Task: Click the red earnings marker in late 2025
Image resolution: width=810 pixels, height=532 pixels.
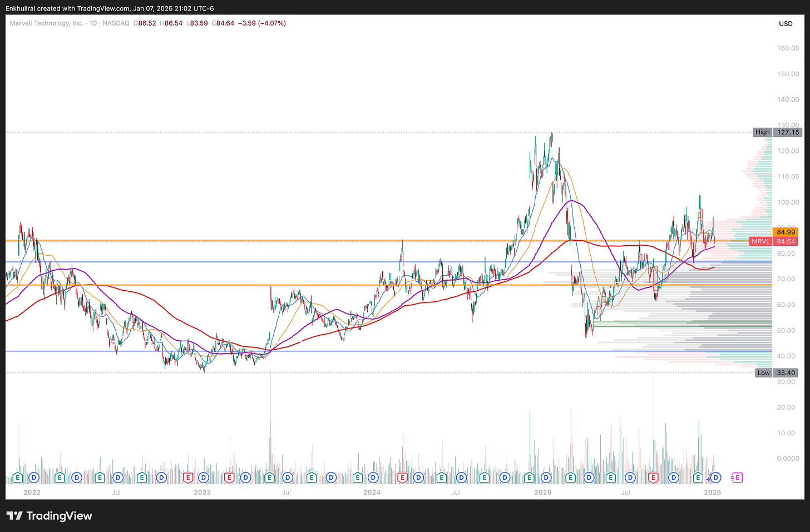Action: click(653, 478)
